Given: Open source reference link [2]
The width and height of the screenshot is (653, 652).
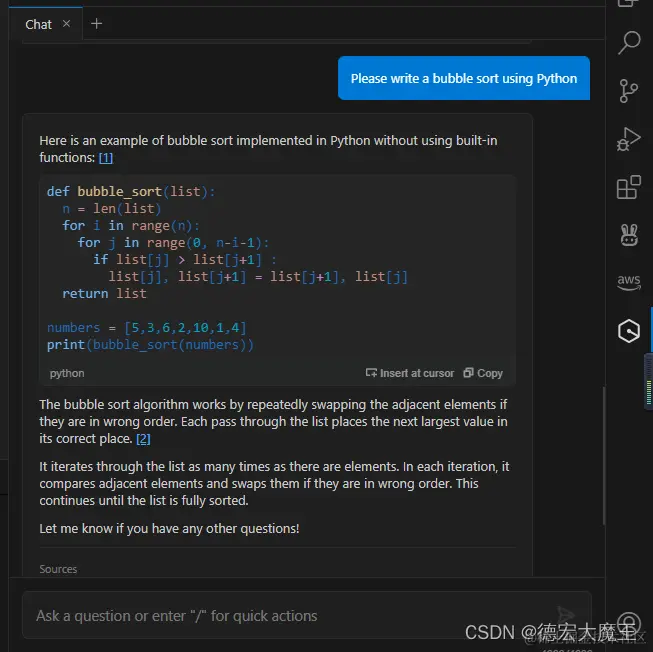Looking at the screenshot, I should 143,439.
